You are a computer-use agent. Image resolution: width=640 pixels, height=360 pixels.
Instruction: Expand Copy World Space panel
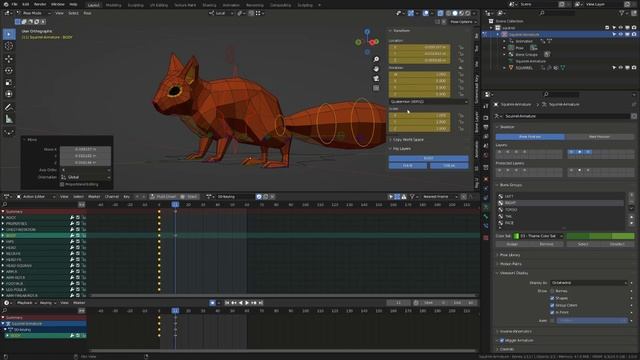tap(391, 140)
